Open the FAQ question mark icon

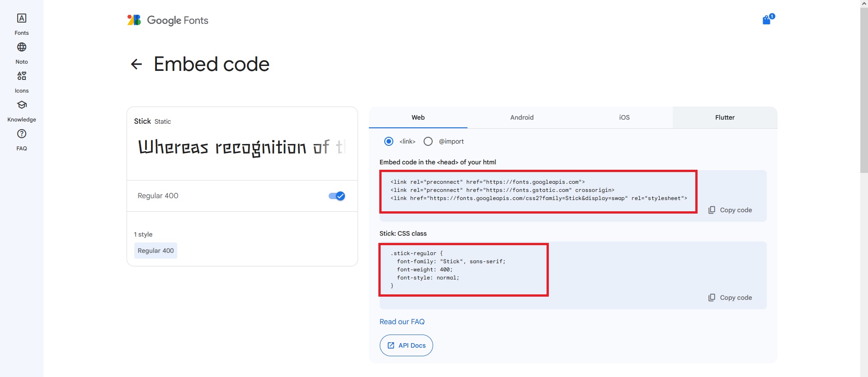[22, 134]
